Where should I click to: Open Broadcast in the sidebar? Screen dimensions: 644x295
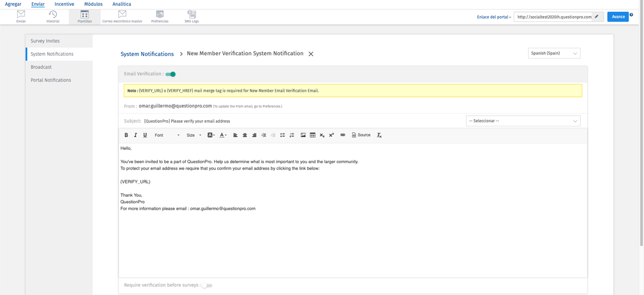[41, 67]
